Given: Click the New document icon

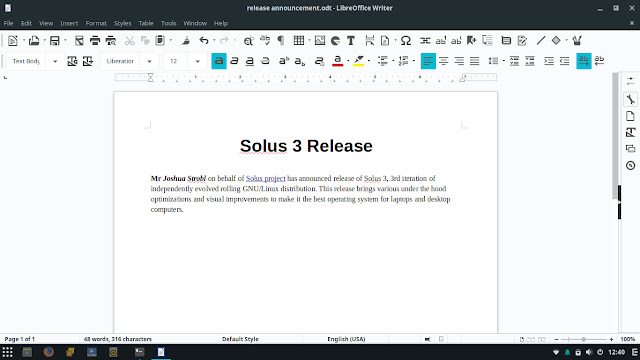Looking at the screenshot, I should [13, 40].
